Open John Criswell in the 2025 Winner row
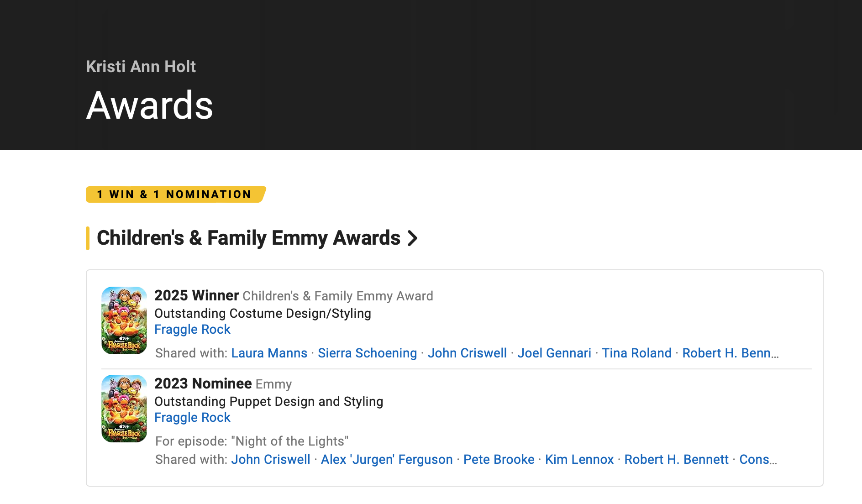Viewport: 862px width, 504px height. (467, 353)
